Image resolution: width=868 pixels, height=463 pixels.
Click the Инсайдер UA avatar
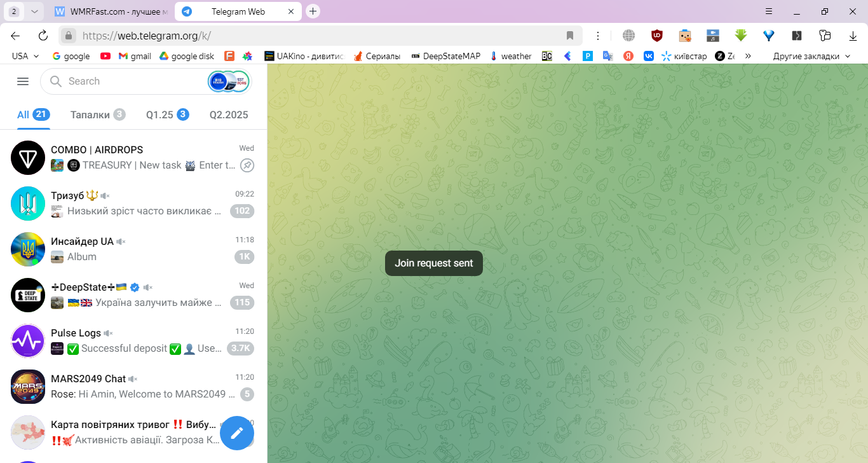pos(28,249)
